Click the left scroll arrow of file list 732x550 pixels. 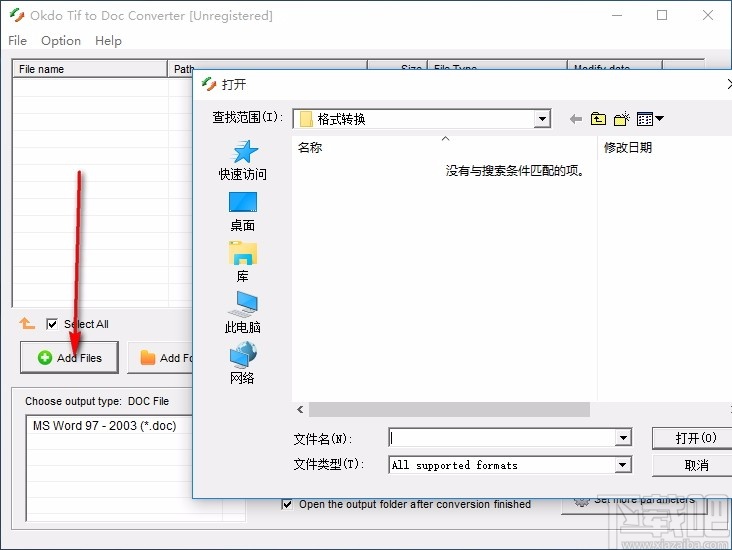point(300,409)
